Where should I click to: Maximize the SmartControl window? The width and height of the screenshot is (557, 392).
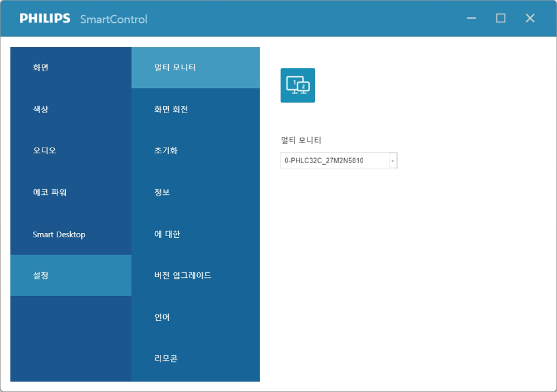point(501,18)
